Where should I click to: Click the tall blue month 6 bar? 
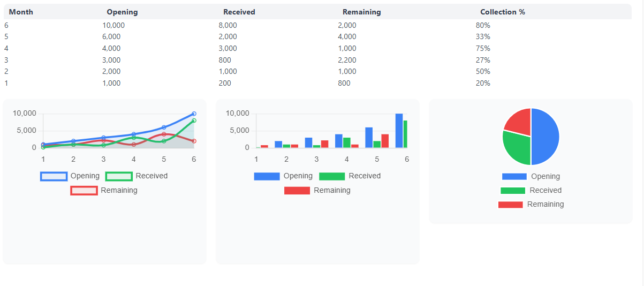coord(399,131)
